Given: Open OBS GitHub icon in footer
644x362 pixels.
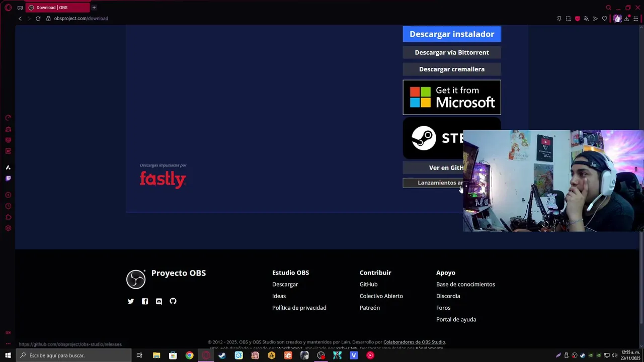Looking at the screenshot, I should tap(173, 301).
